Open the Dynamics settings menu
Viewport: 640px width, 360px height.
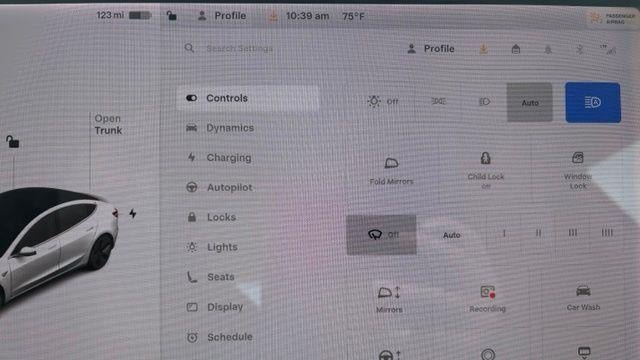(220, 128)
